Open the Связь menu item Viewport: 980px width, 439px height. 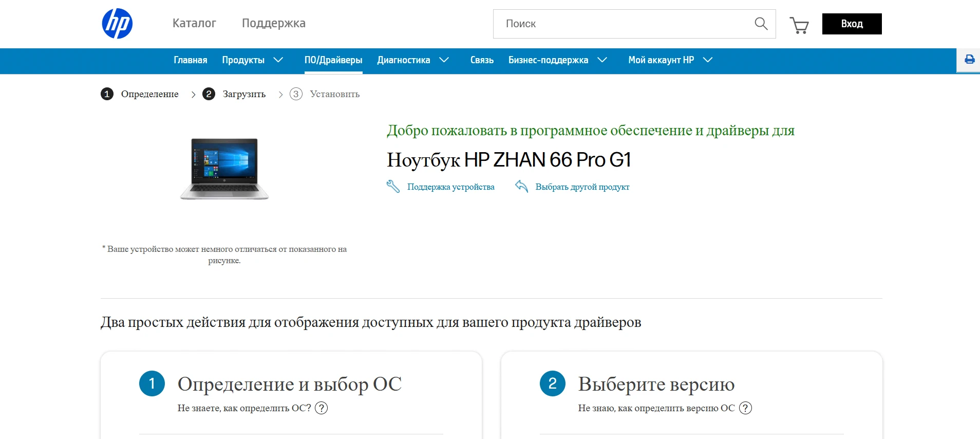(482, 60)
